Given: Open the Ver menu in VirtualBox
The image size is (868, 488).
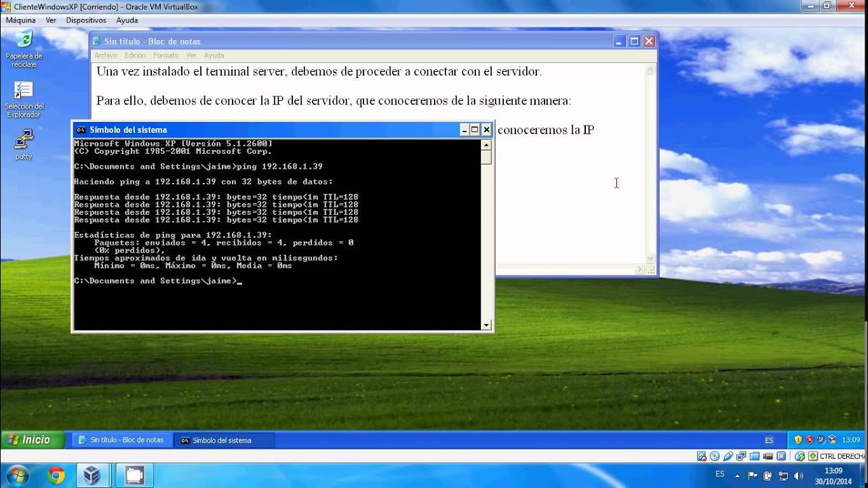Looking at the screenshot, I should point(51,20).
